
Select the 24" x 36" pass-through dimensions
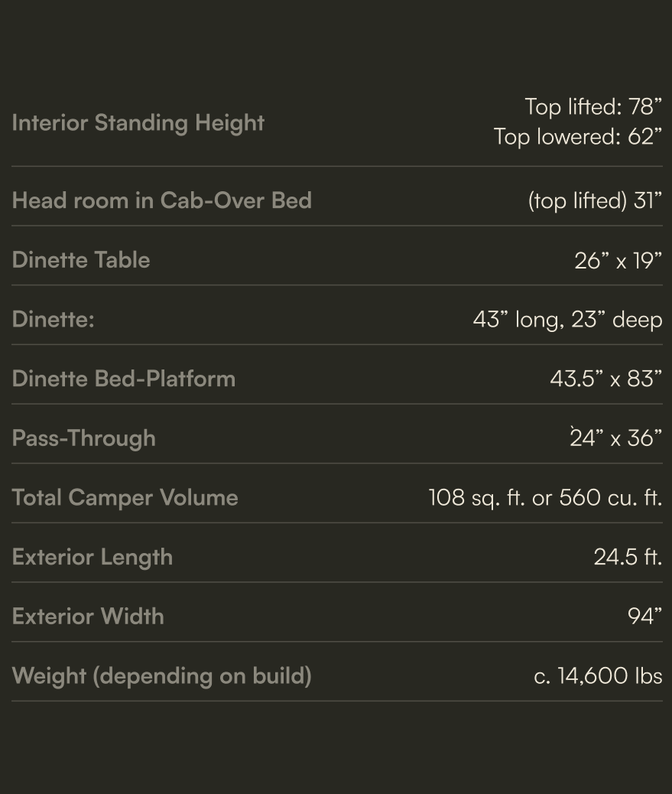[615, 438]
